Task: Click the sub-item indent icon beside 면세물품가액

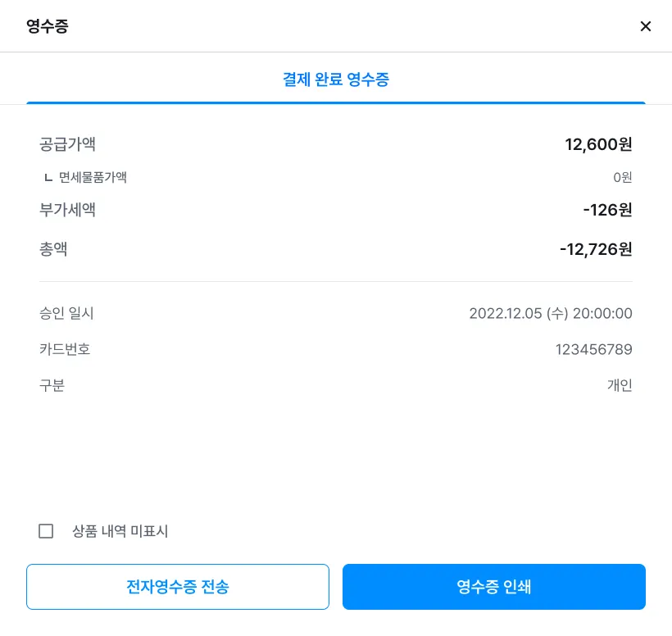Action: tap(48, 178)
